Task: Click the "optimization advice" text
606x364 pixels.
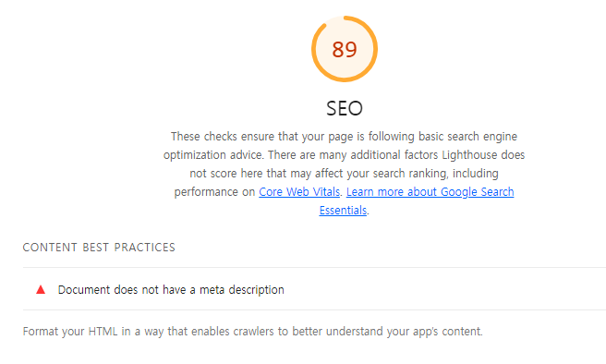Action: [x=213, y=155]
